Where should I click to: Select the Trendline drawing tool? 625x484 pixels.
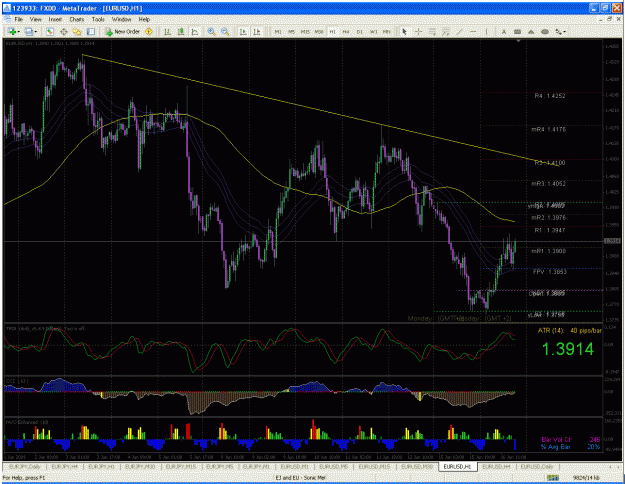(460, 31)
